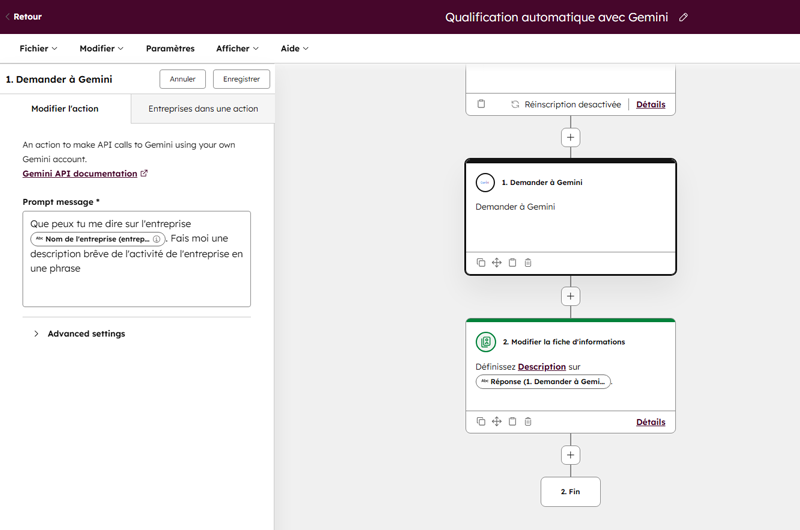Open Gemini API documentation link

tap(80, 174)
